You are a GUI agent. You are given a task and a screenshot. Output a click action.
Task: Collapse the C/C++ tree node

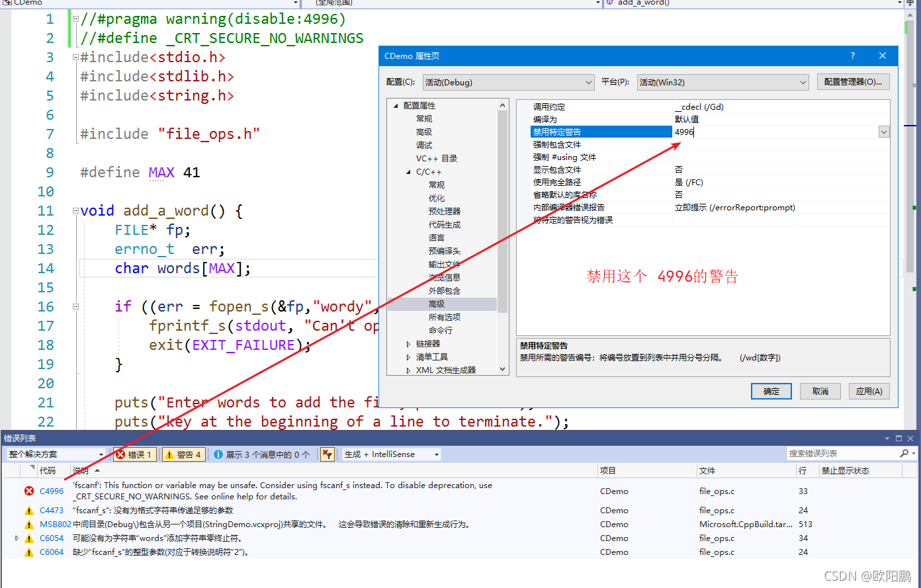(x=409, y=172)
